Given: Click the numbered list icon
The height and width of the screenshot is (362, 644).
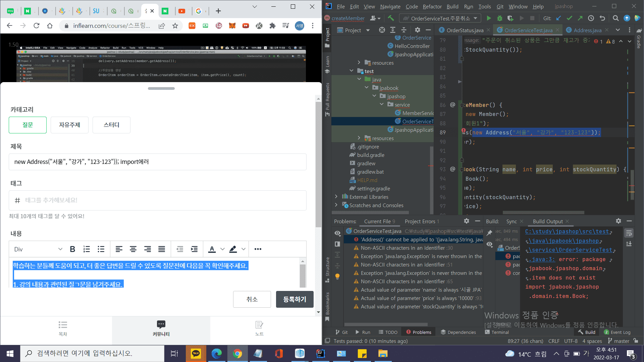Looking at the screenshot, I should click(x=87, y=249).
